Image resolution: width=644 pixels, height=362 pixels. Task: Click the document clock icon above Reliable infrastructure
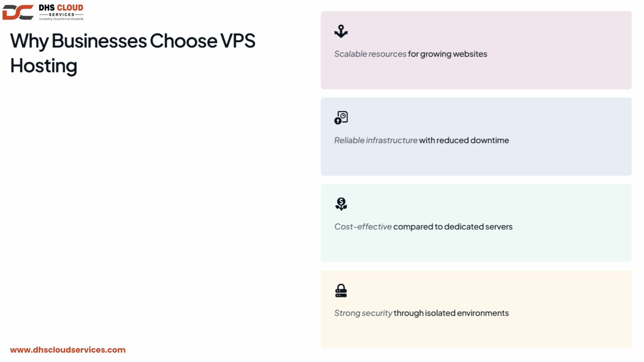tap(341, 118)
